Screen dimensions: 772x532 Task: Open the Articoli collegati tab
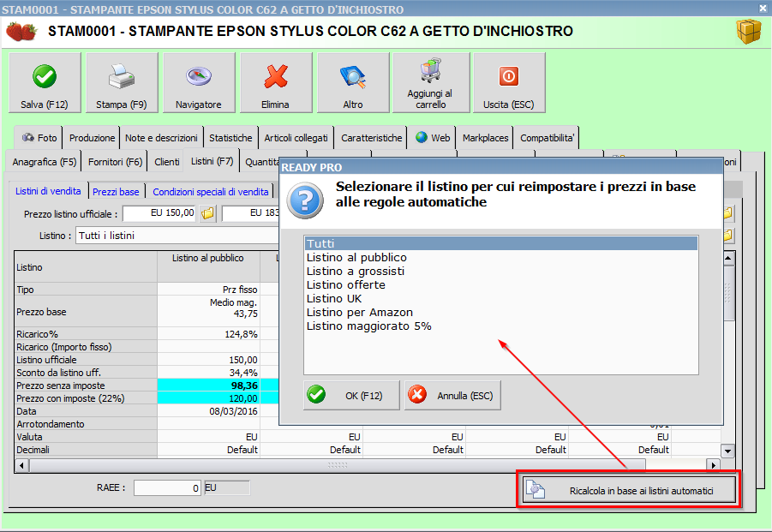[x=296, y=138]
